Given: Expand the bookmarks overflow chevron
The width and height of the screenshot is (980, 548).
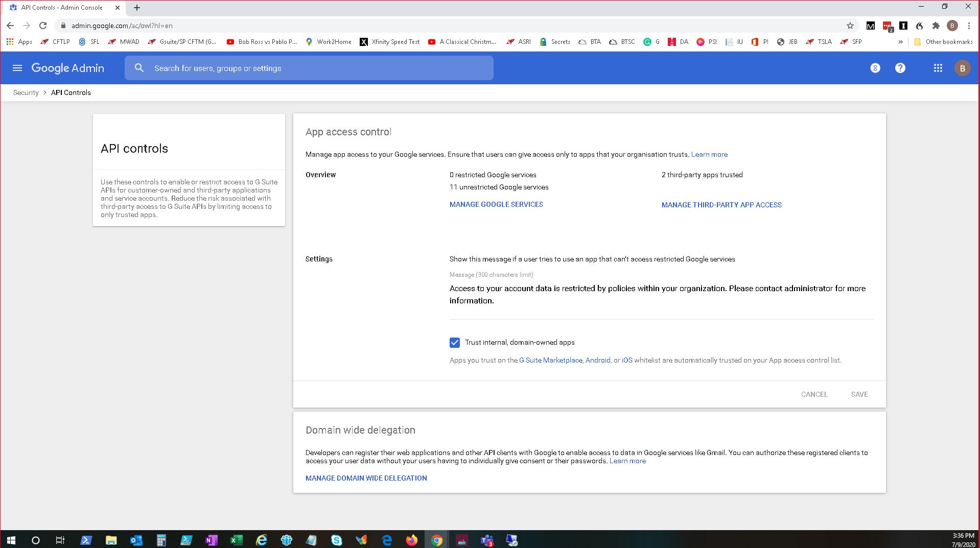Looking at the screenshot, I should click(900, 42).
